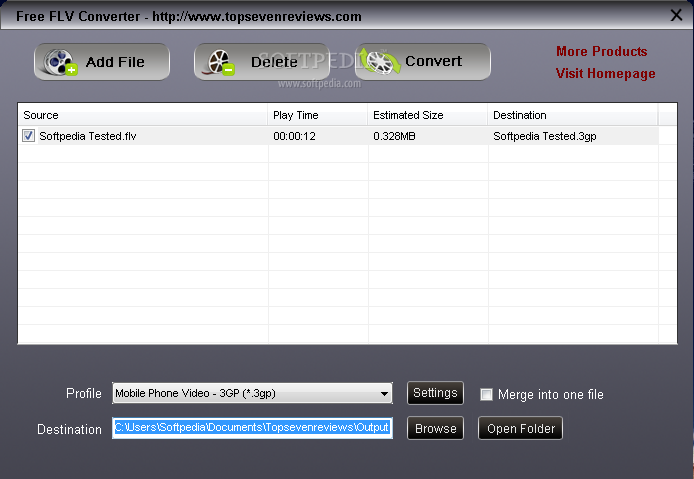Sort by the Source column header

143,115
